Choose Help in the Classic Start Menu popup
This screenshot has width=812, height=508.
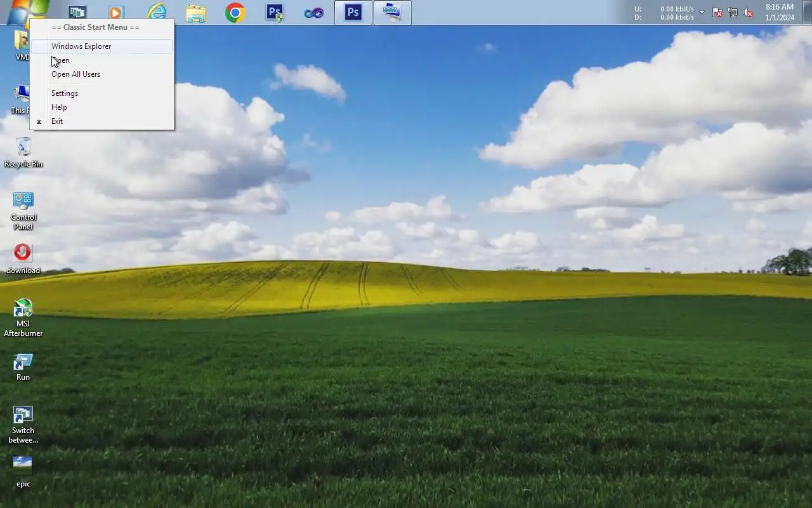(x=101, y=107)
